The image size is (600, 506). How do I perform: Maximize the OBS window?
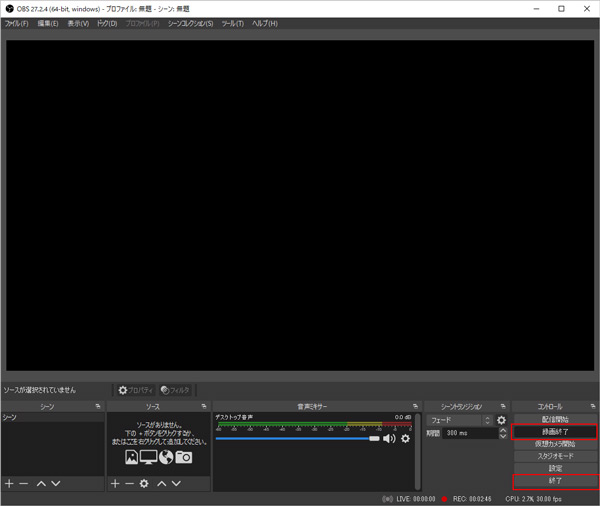click(x=561, y=8)
